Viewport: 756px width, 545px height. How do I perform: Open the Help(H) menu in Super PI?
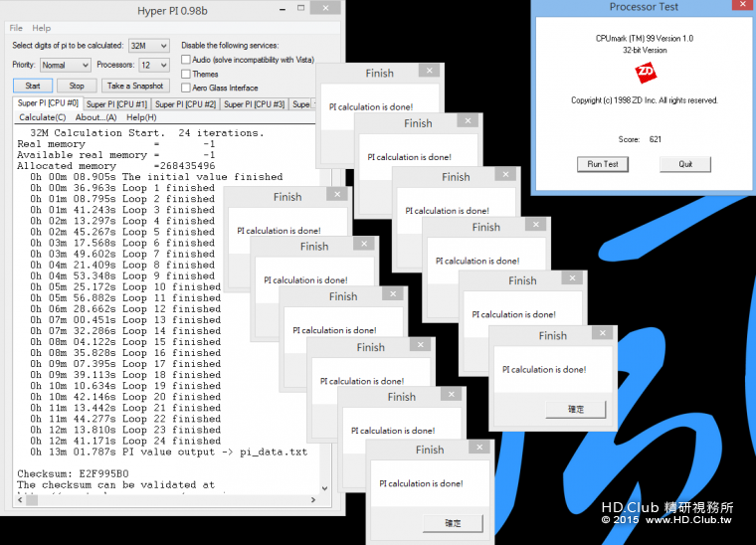(x=141, y=117)
